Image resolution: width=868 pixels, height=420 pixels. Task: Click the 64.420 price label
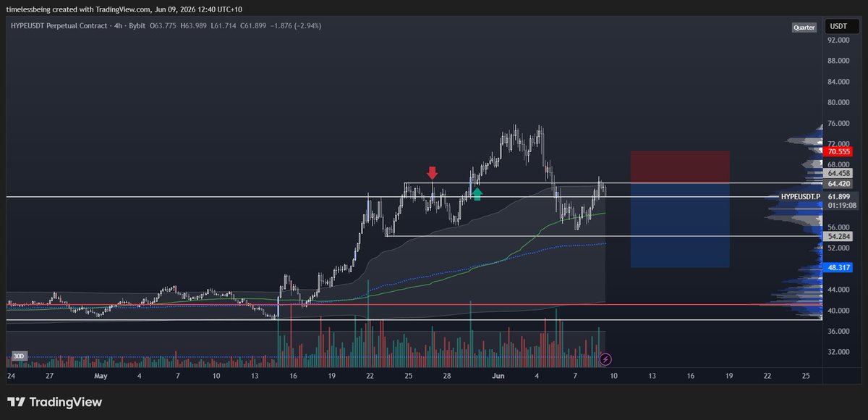click(838, 184)
